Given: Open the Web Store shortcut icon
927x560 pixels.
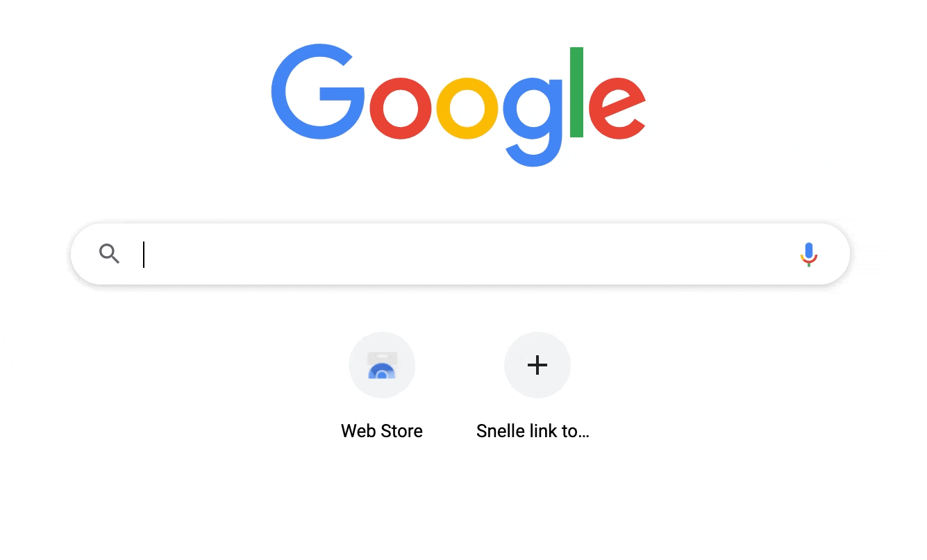Looking at the screenshot, I should (382, 365).
